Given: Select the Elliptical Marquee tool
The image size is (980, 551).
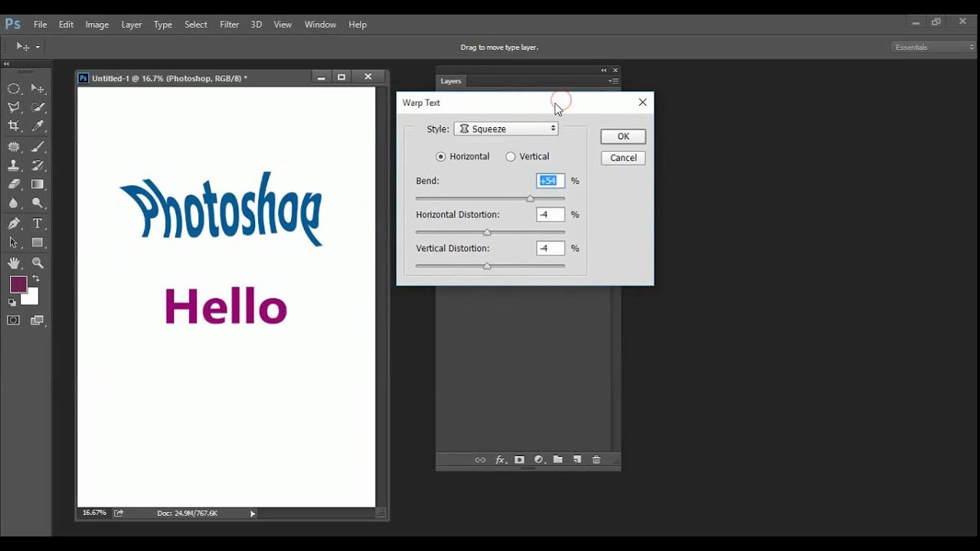Looking at the screenshot, I should [14, 89].
